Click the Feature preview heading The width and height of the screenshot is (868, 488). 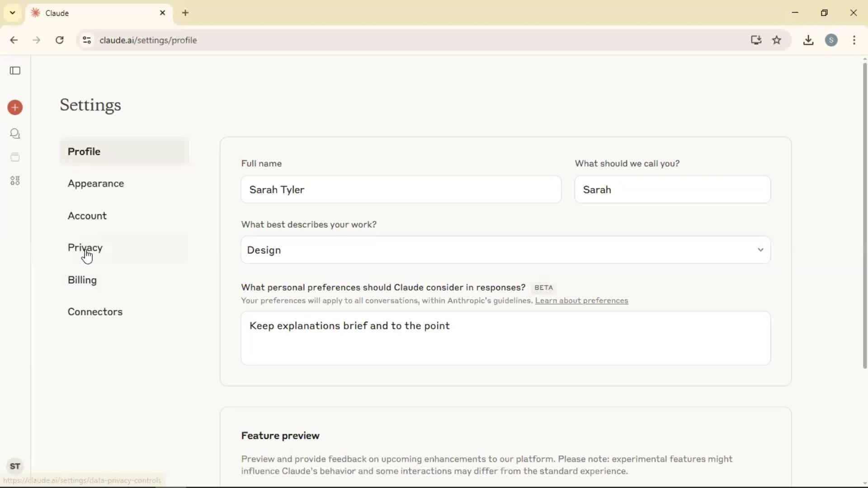[280, 436]
